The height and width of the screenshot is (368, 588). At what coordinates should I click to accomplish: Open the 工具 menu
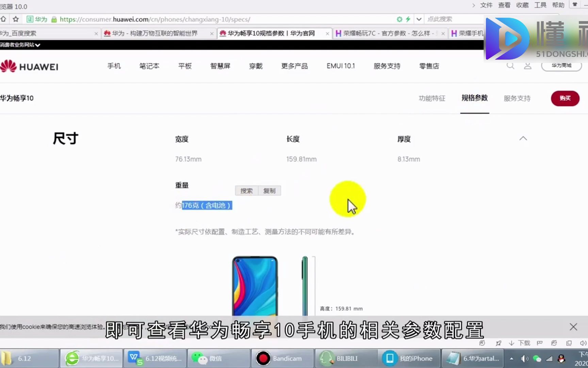540,5
